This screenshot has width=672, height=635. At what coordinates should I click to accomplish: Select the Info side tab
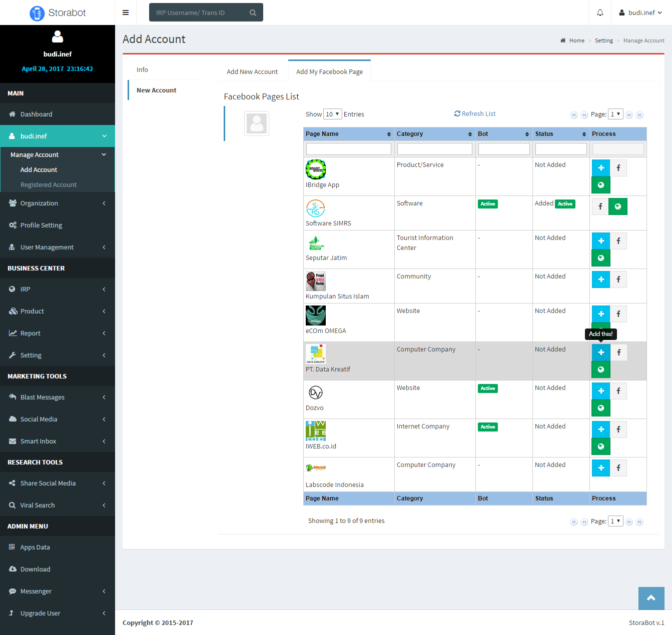pyautogui.click(x=143, y=70)
